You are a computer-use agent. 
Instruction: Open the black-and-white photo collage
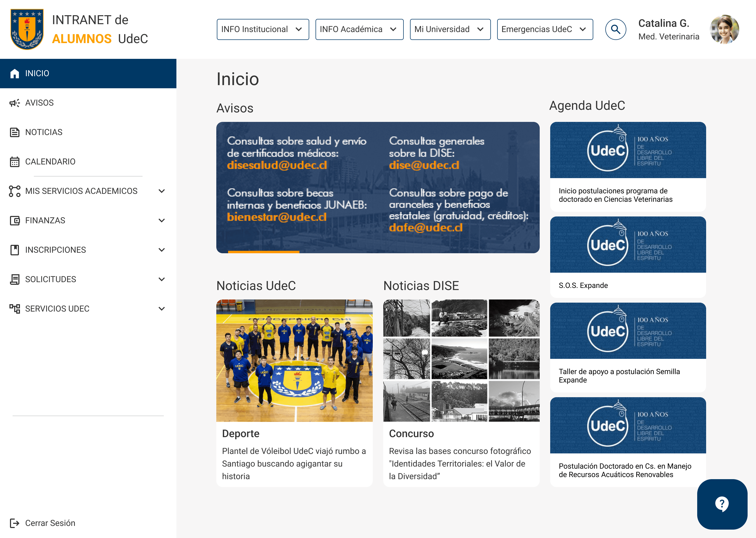461,360
